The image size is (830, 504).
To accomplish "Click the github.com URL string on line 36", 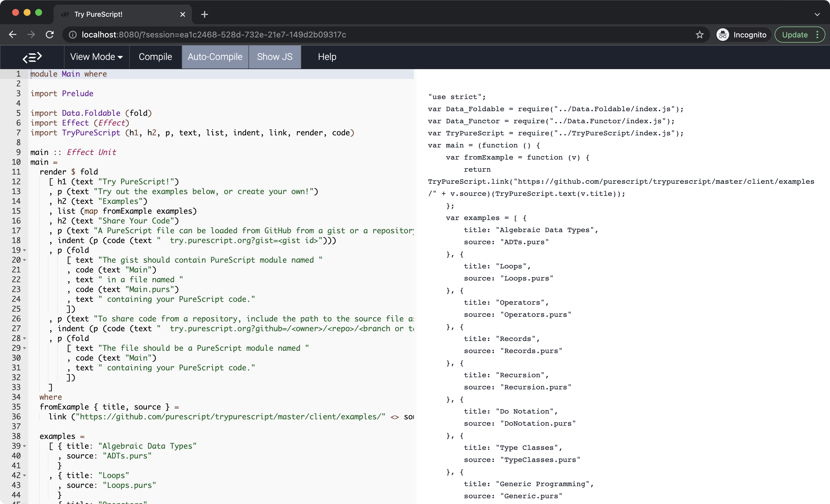I will click(230, 417).
